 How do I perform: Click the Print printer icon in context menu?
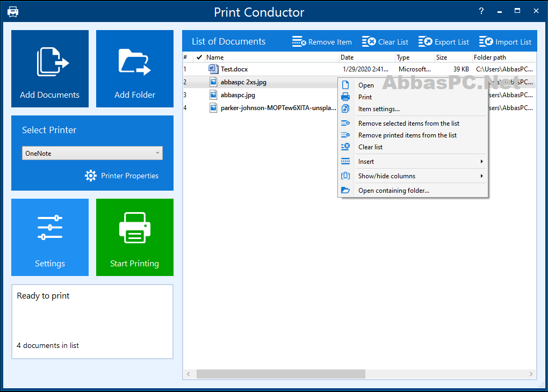(x=345, y=97)
